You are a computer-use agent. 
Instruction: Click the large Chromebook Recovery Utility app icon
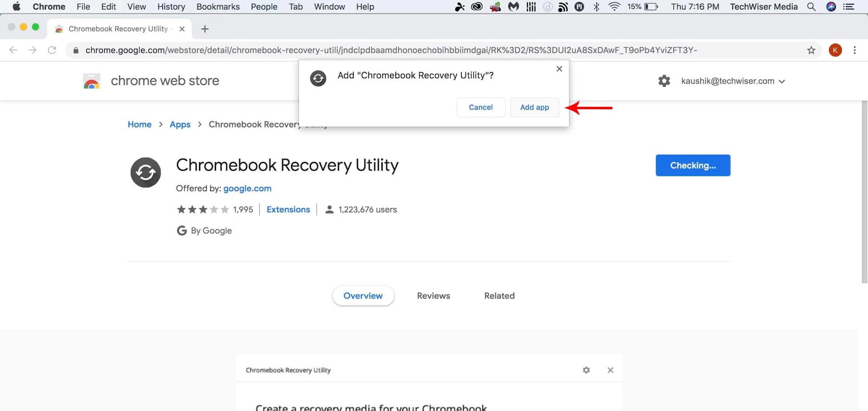click(145, 173)
